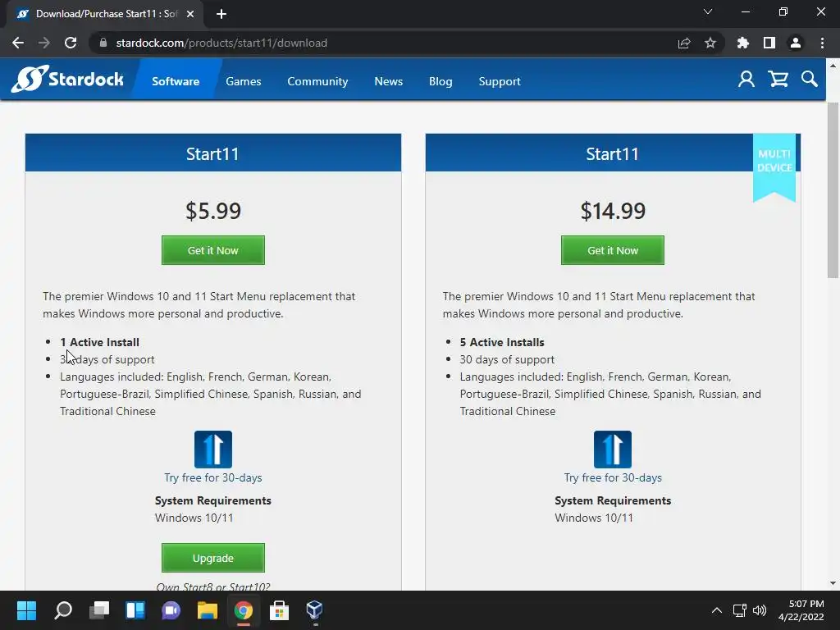
Task: Open the user account icon in Stardock header
Action: (x=746, y=80)
